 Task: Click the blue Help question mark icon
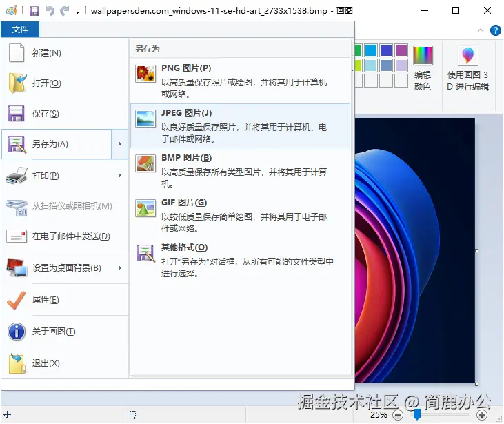click(x=495, y=30)
